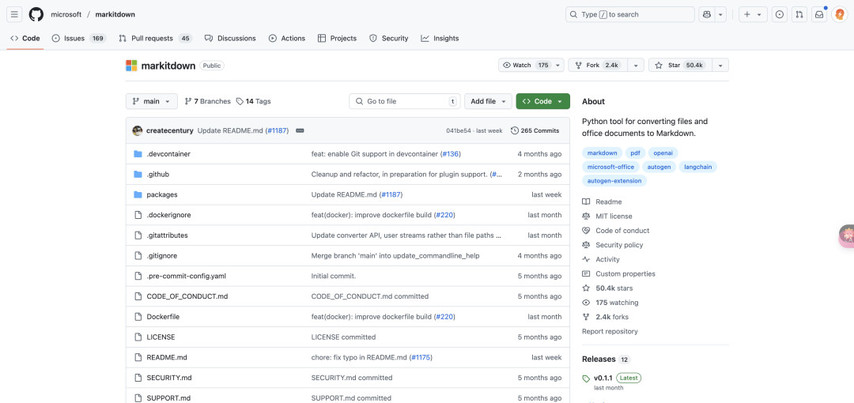Switch to the Code tab
The height and width of the screenshot is (403, 854).
[x=25, y=38]
